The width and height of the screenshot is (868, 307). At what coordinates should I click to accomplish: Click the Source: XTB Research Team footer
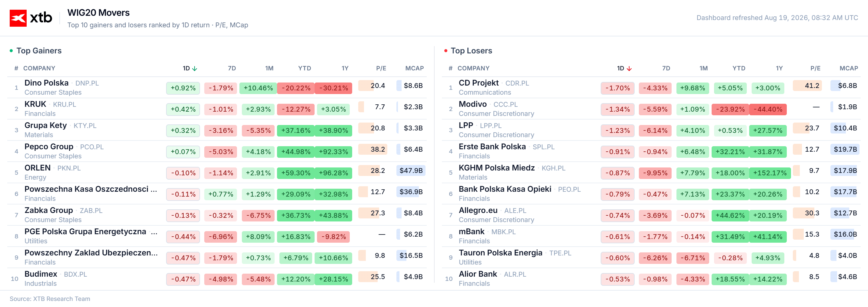pyautogui.click(x=50, y=299)
